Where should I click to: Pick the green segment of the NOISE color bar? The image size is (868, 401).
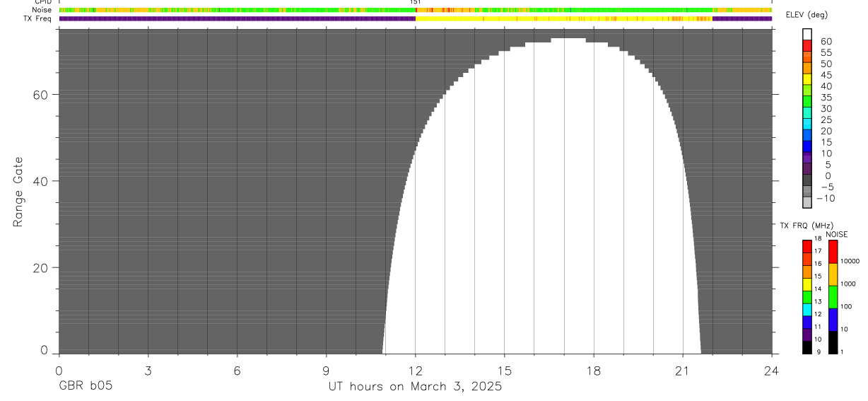click(833, 297)
